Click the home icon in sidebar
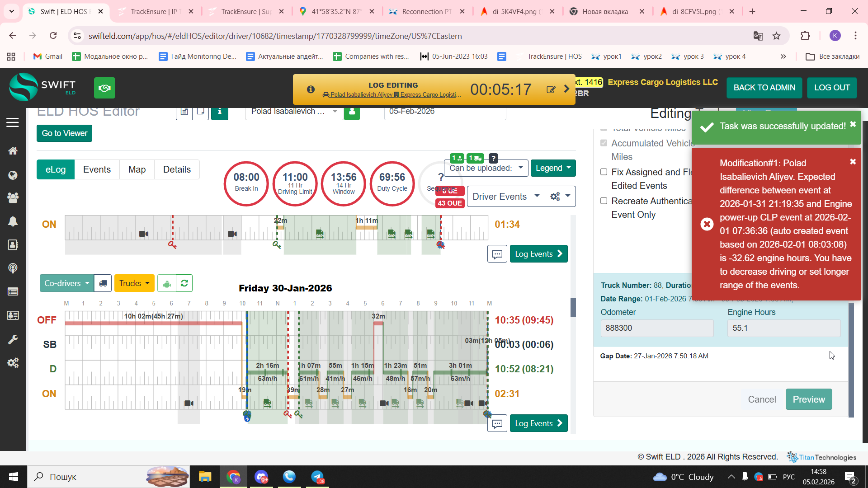The height and width of the screenshot is (488, 868). [x=13, y=151]
